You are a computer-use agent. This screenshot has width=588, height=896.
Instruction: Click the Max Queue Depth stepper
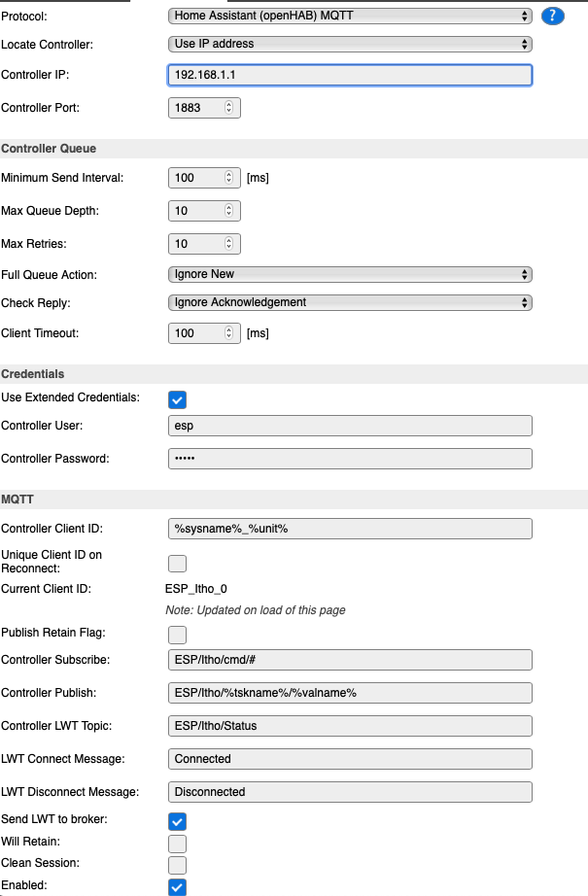(x=228, y=211)
